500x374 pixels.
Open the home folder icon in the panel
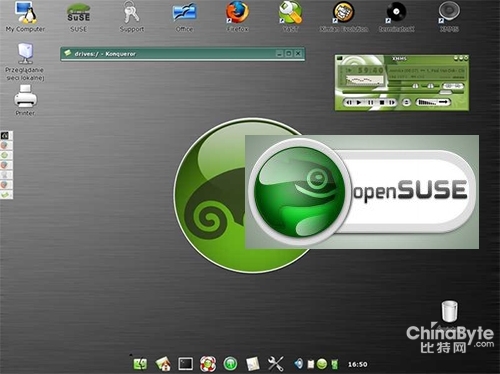click(x=163, y=364)
